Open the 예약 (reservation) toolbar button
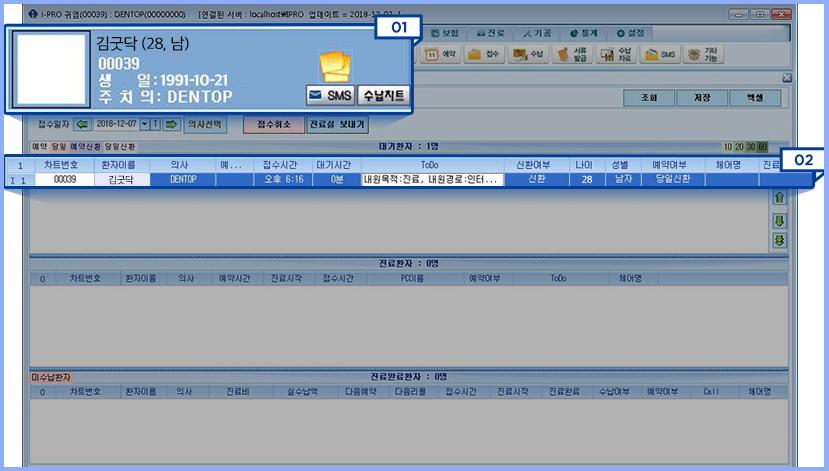The height and width of the screenshot is (471, 829). coord(440,54)
